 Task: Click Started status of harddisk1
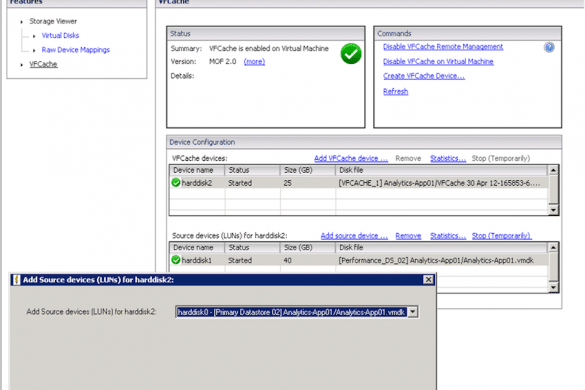pos(240,260)
